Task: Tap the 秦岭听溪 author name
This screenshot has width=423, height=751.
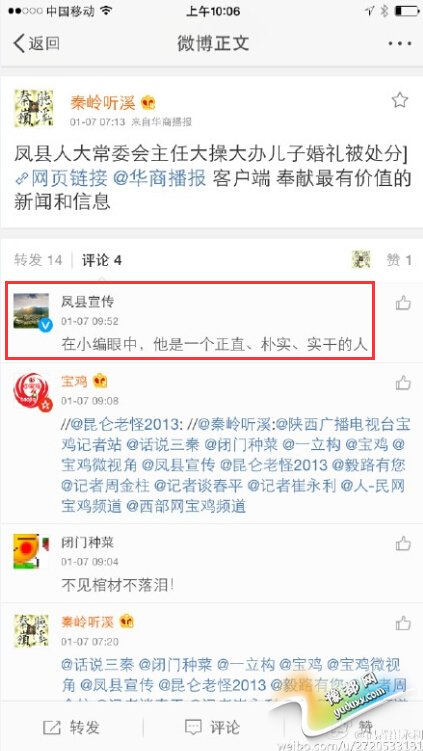Action: (x=103, y=102)
